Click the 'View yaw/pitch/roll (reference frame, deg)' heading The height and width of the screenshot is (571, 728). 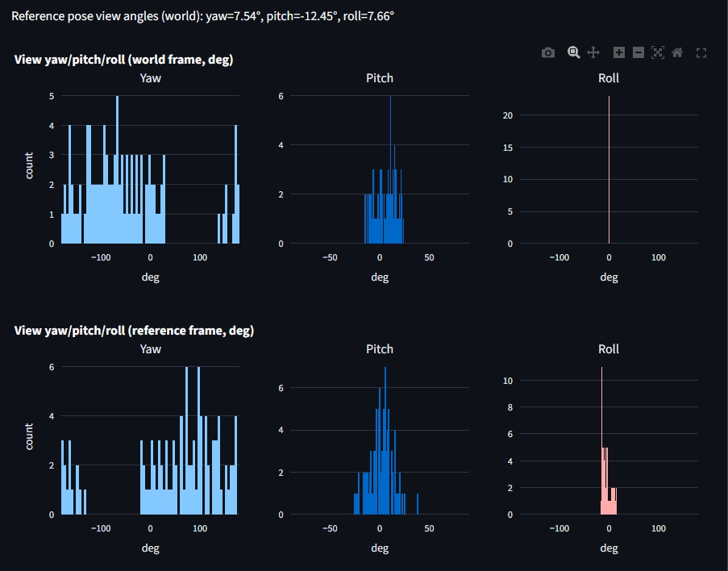point(134,331)
